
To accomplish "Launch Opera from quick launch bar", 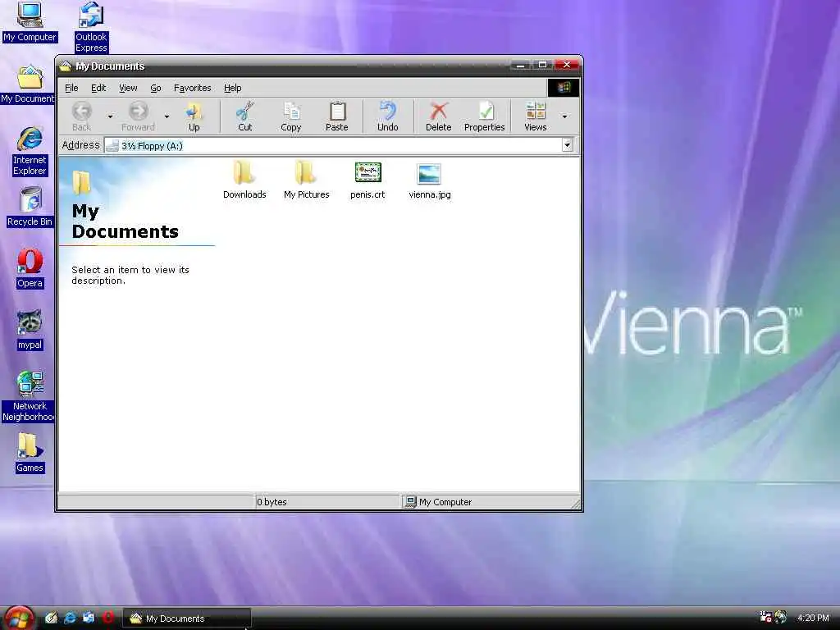I will point(107,618).
